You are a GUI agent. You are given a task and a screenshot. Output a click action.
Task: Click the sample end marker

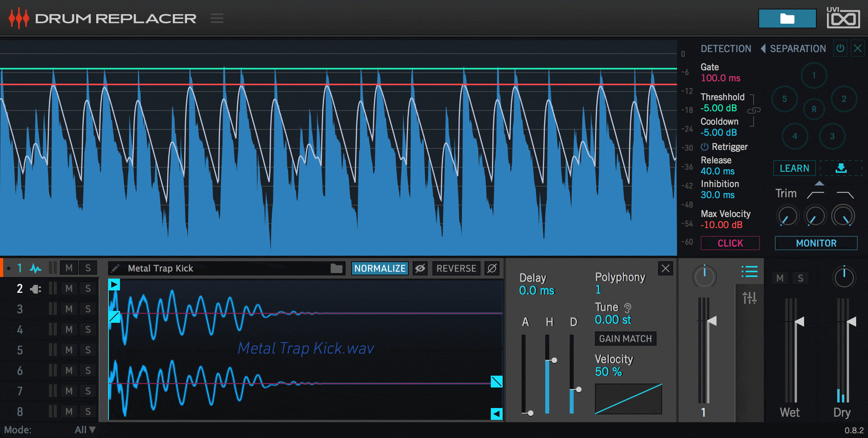(x=496, y=414)
